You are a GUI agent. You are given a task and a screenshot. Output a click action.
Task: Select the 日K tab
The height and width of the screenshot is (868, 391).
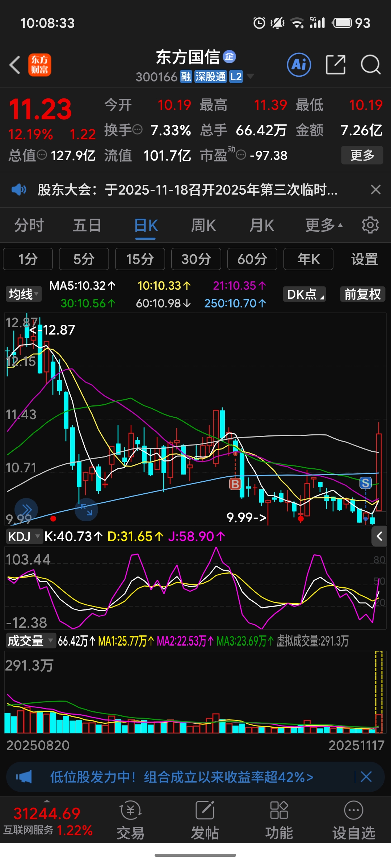point(146,225)
